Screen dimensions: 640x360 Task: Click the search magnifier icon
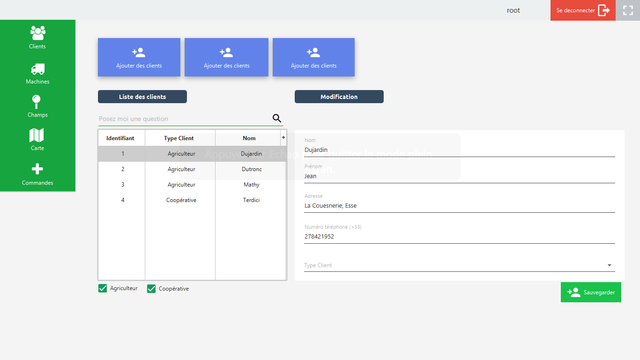coord(277,118)
